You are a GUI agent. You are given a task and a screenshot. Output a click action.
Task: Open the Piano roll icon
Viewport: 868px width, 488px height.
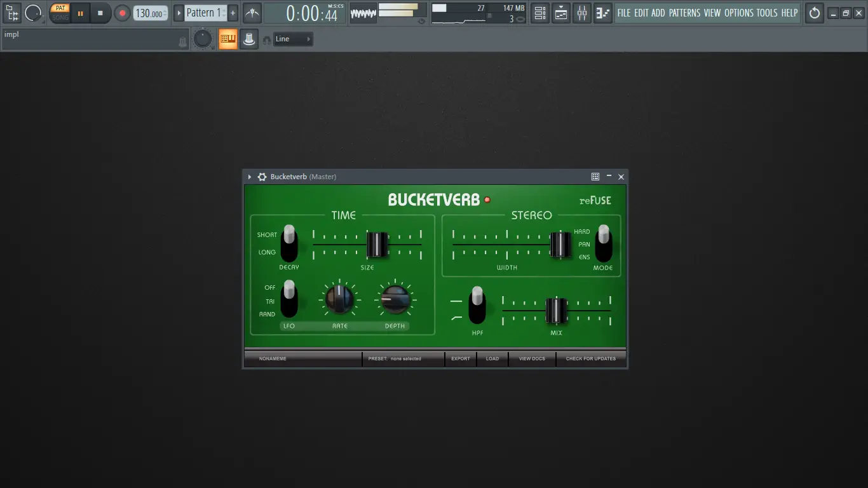[603, 13]
